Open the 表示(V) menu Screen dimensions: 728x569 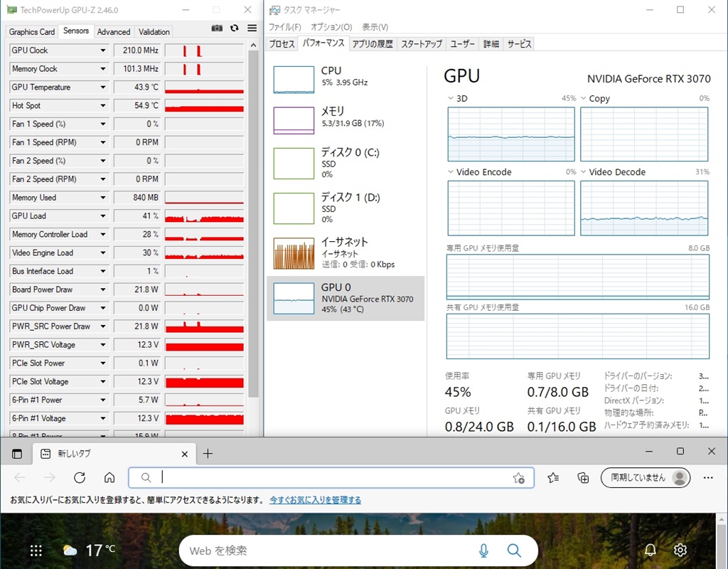[x=375, y=27]
